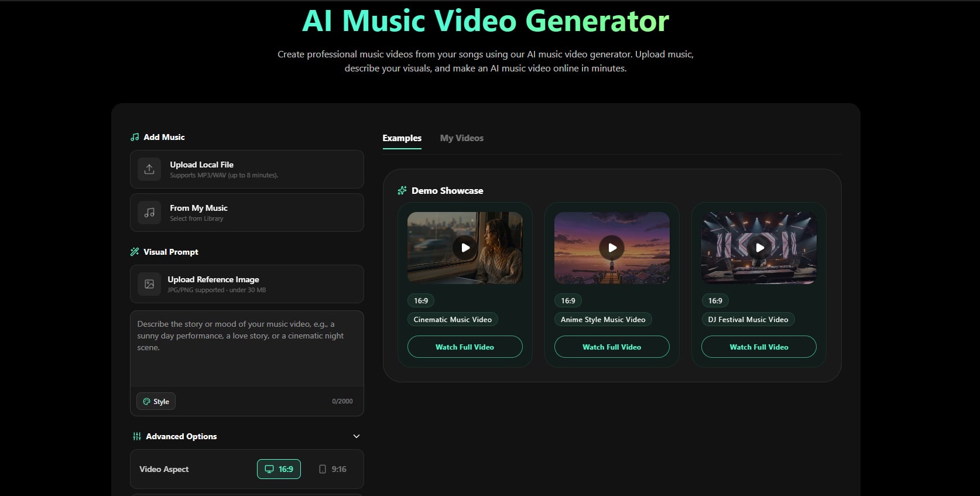Choose From My Music library option
Image resolution: width=980 pixels, height=496 pixels.
pos(247,213)
